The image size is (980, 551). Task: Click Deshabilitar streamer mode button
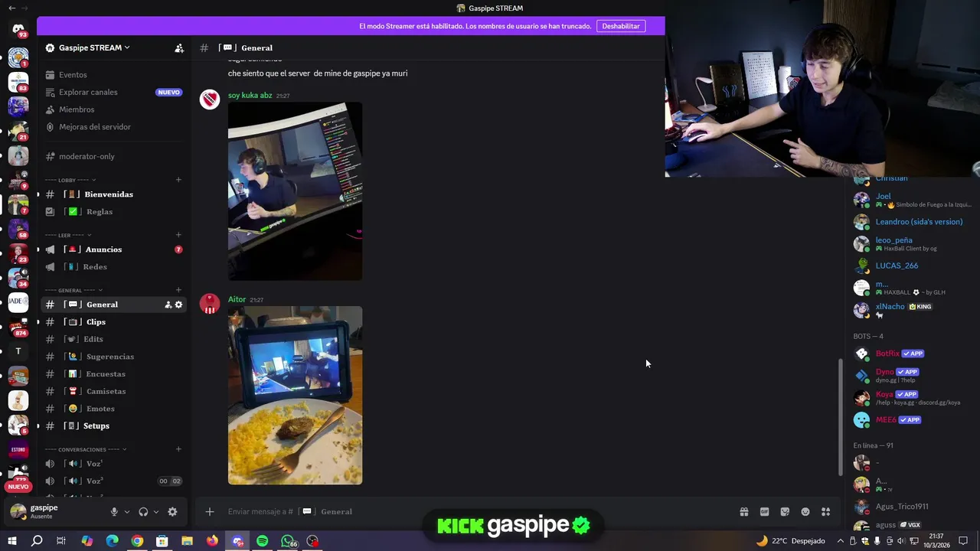point(621,26)
